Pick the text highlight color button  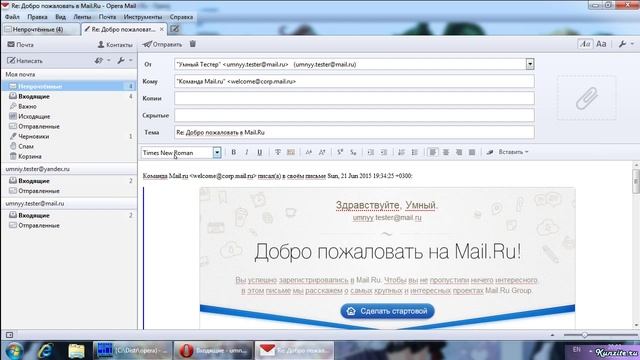pyautogui.click(x=291, y=152)
